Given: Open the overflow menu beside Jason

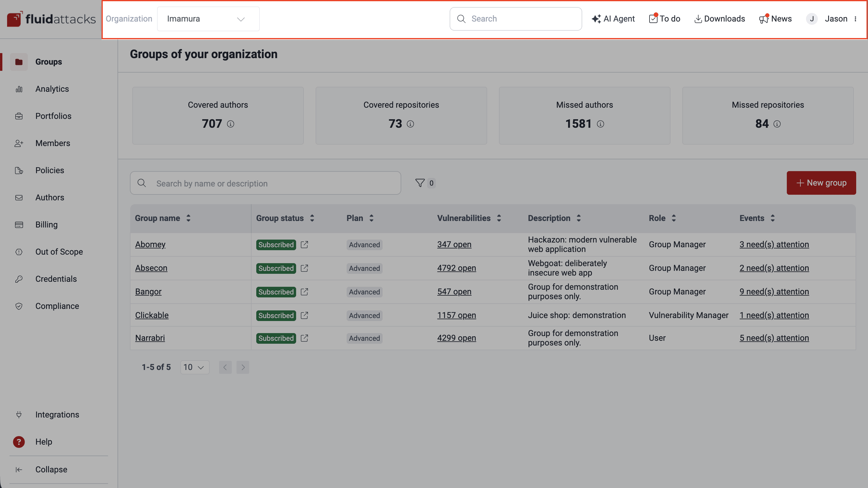Looking at the screenshot, I should tap(856, 19).
